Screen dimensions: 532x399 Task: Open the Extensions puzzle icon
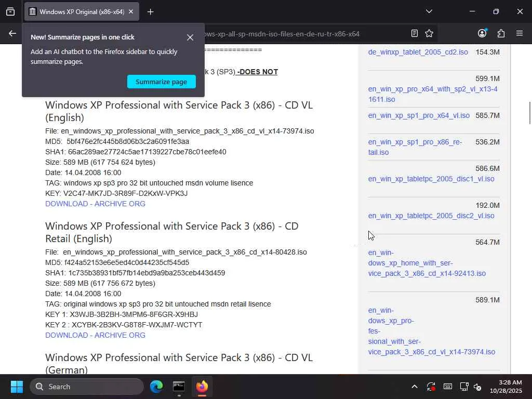501,33
